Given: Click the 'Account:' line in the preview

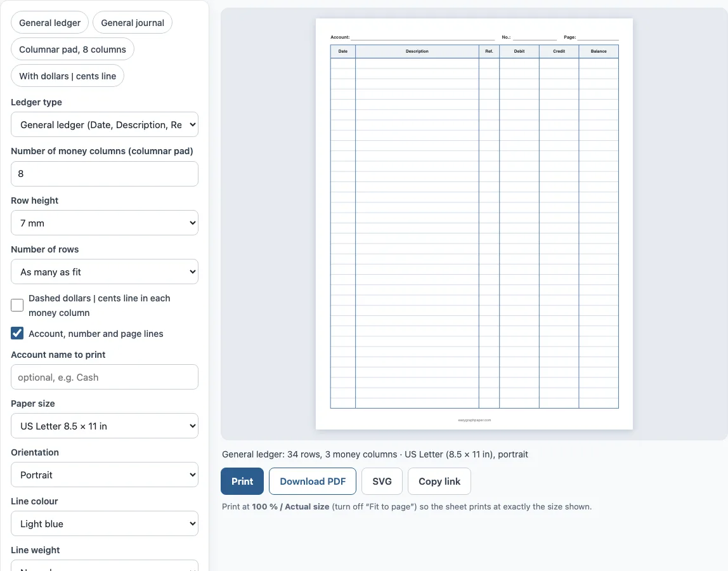Looking at the screenshot, I should pos(412,37).
